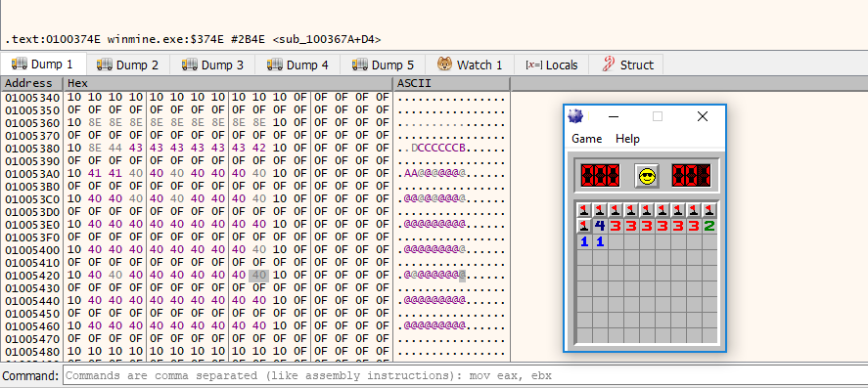Click the highlighted 40 byte in row 01005420

click(258, 276)
